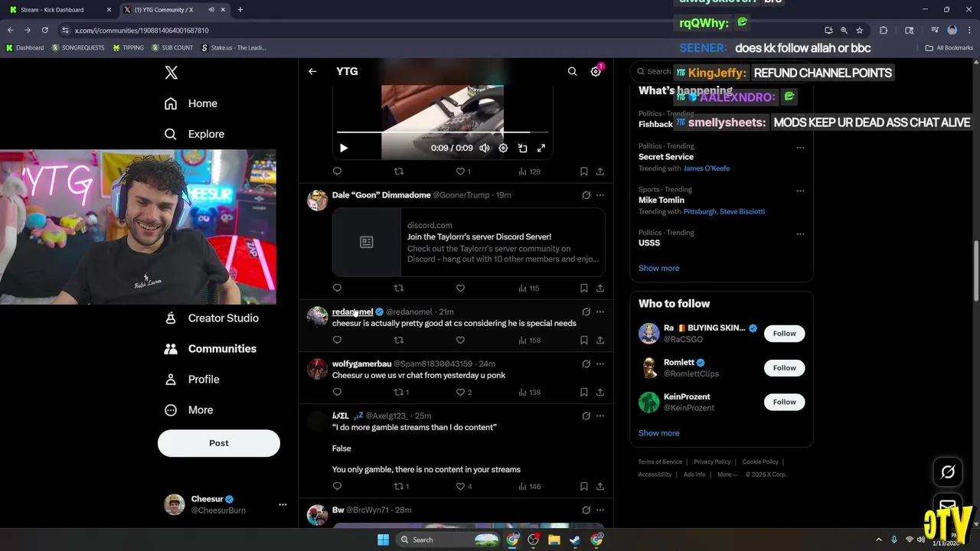Open File Explorer from taskbar

tap(554, 540)
